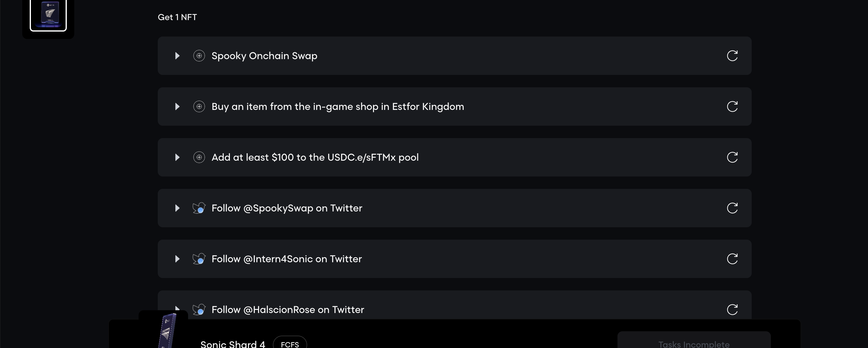Refresh the USDC.e/sFTMx pool task
Screen dimensions: 868x348
[732, 157]
